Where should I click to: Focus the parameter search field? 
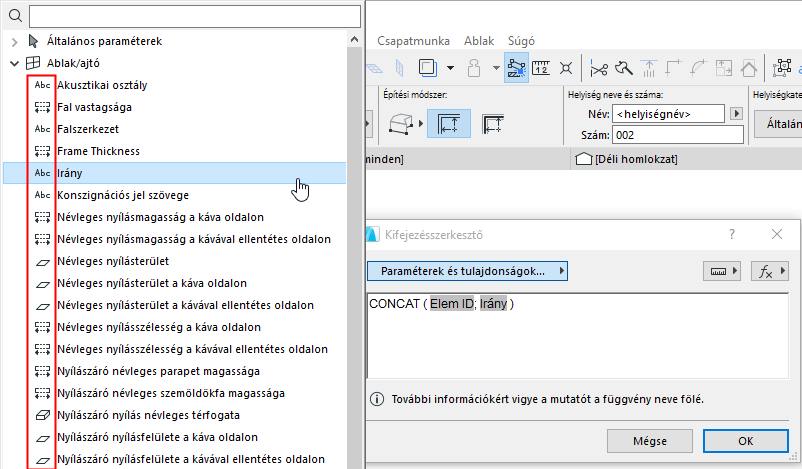point(195,16)
